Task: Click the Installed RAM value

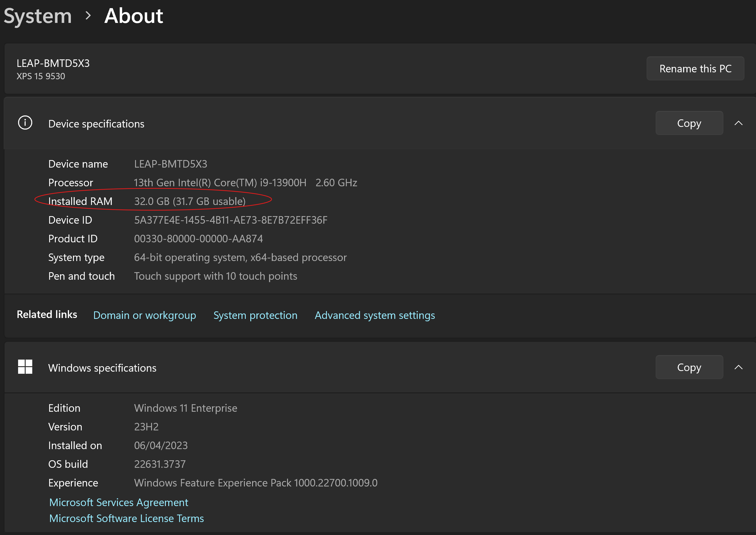Action: [x=190, y=201]
